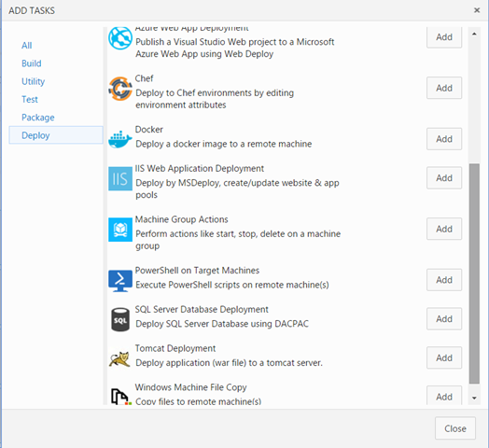Click SQL Server Database Deployment title
The image size is (489, 448).
coord(202,310)
